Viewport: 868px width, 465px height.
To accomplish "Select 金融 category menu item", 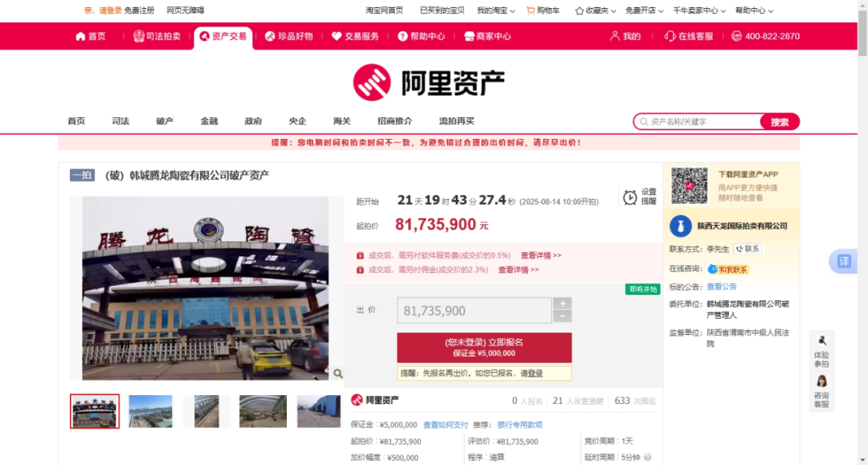I will 209,121.
